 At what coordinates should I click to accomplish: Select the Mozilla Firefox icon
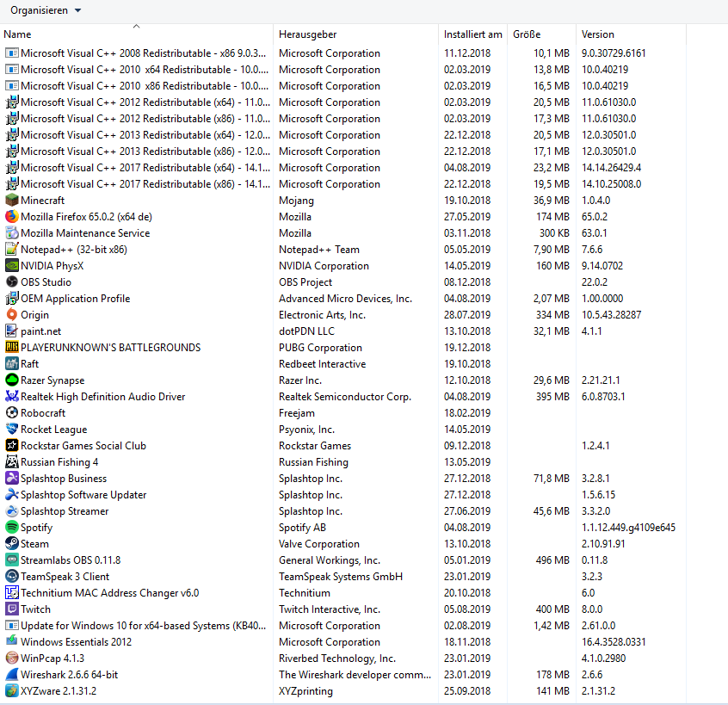11,216
